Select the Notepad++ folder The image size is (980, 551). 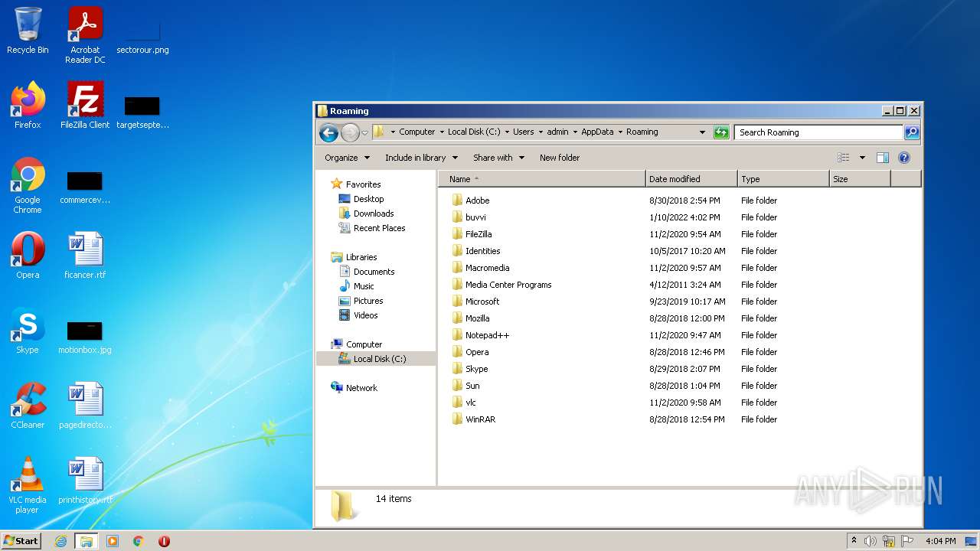click(x=487, y=335)
